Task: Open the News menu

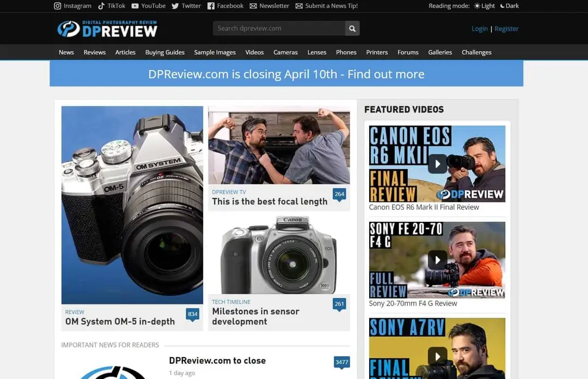Action: tap(66, 52)
